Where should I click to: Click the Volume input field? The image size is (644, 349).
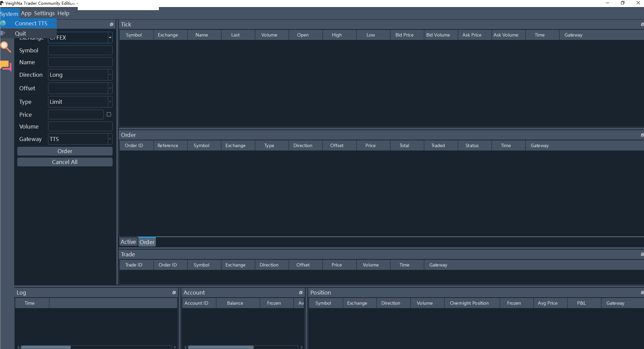point(80,126)
